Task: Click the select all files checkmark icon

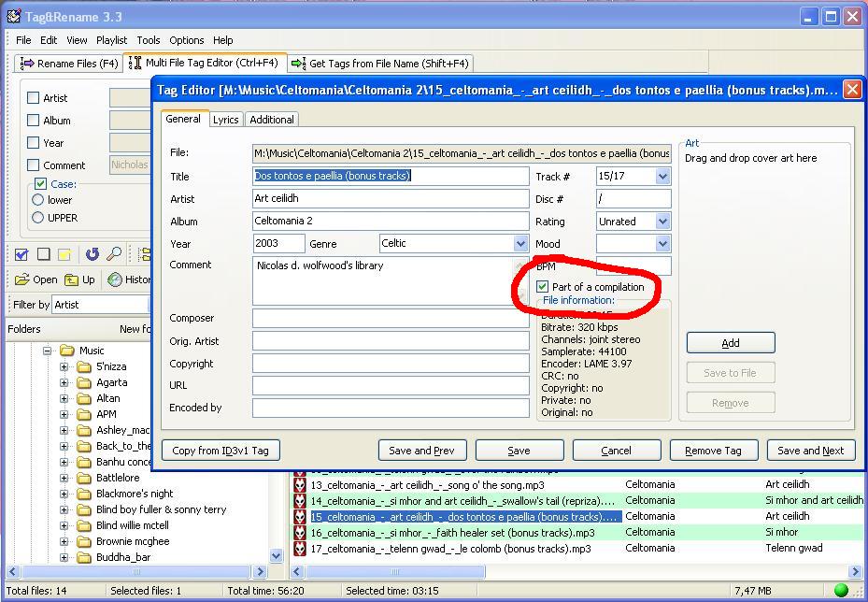Action: click(x=21, y=254)
